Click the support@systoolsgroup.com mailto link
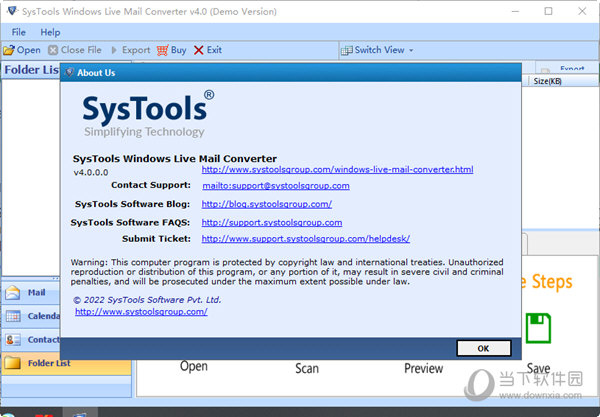 276,186
